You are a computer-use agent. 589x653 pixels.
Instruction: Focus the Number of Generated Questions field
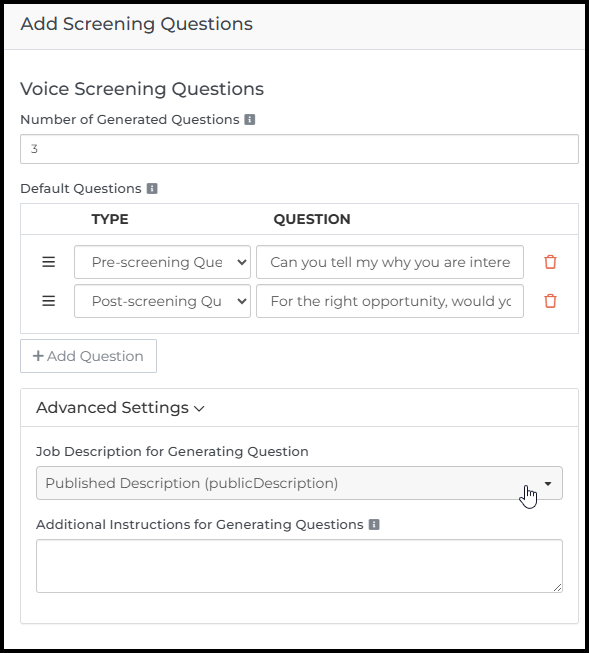pyautogui.click(x=299, y=149)
